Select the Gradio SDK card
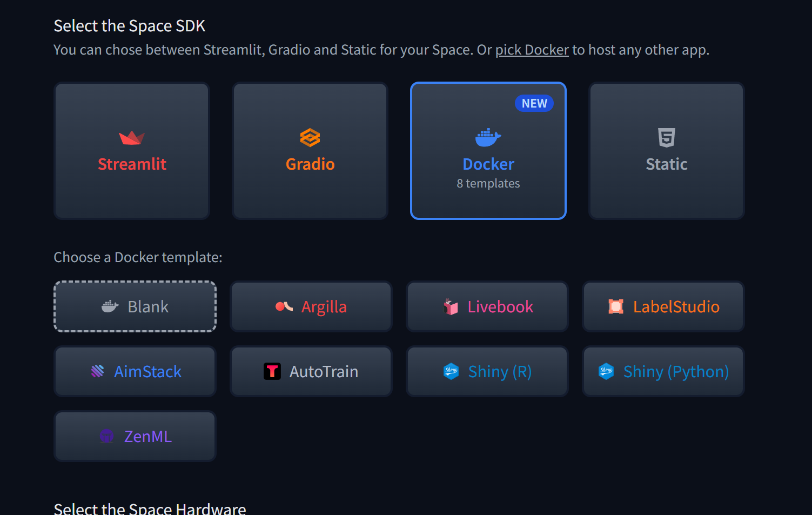 tap(310, 151)
